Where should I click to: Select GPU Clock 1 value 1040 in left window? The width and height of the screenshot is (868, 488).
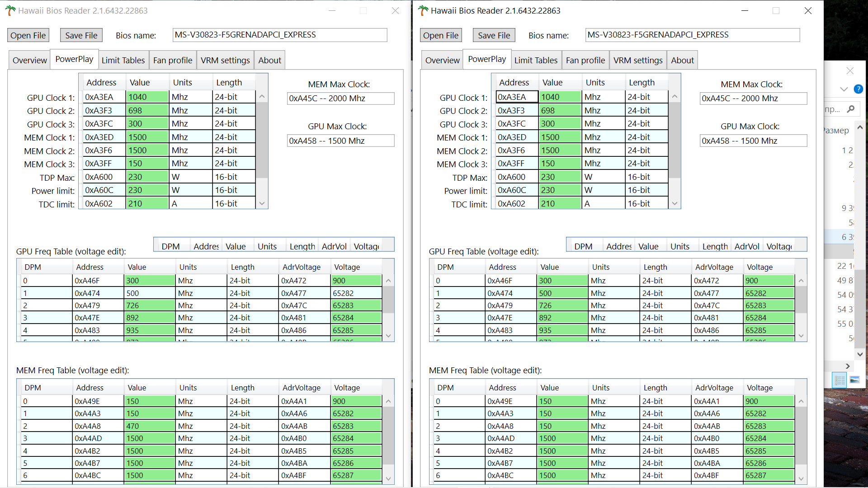(x=147, y=97)
